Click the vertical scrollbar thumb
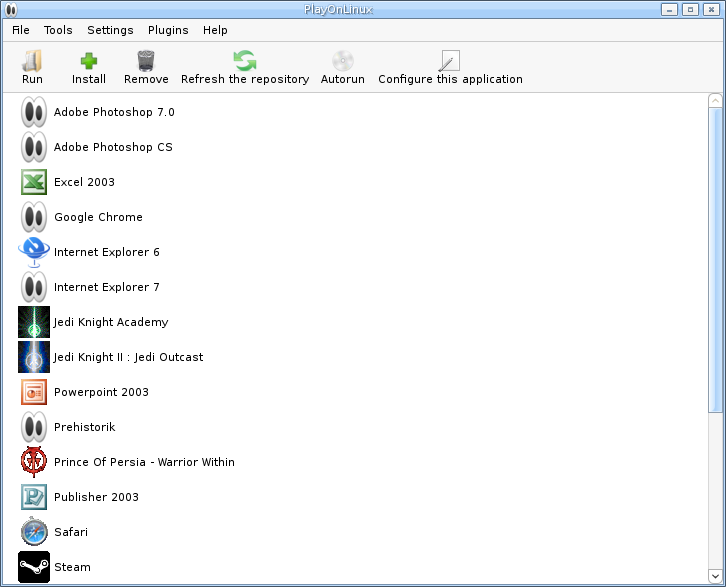Viewport: 726px width, 587px height. 715,260
